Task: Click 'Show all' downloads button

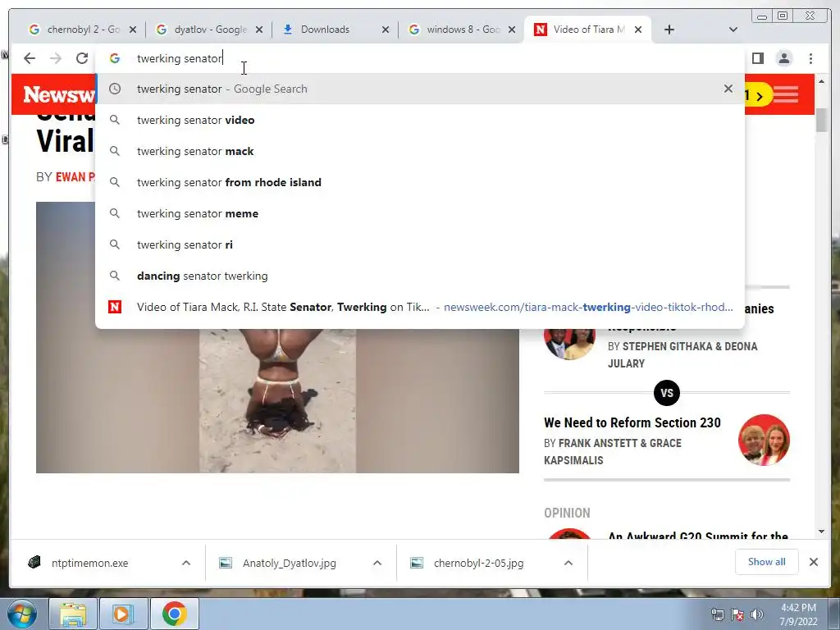Action: [x=767, y=562]
